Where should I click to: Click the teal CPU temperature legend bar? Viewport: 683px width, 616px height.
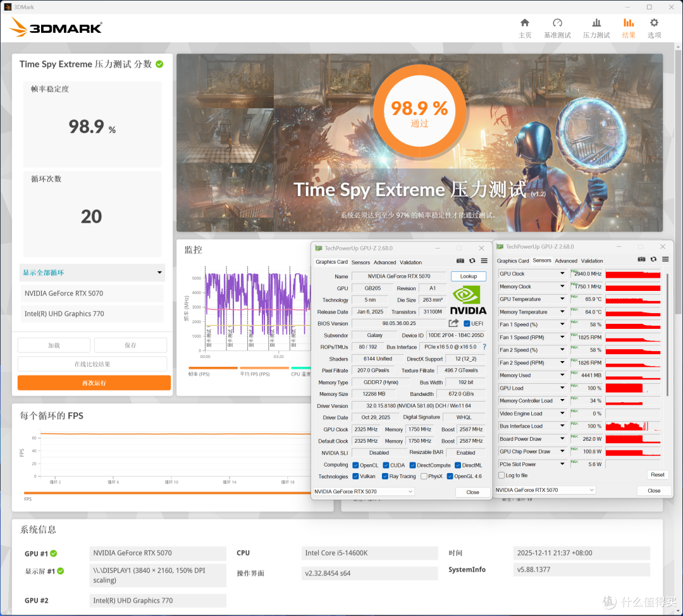click(x=301, y=367)
